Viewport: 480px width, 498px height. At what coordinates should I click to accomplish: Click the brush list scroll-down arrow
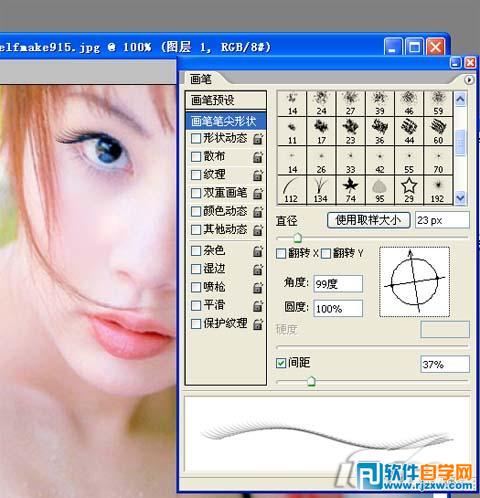(460, 198)
